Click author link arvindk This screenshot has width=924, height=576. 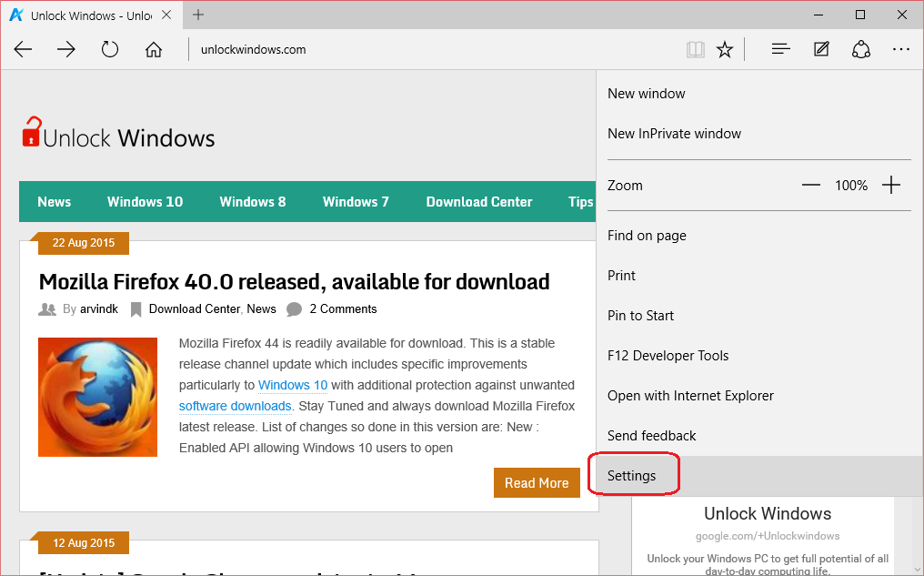pyautogui.click(x=99, y=309)
